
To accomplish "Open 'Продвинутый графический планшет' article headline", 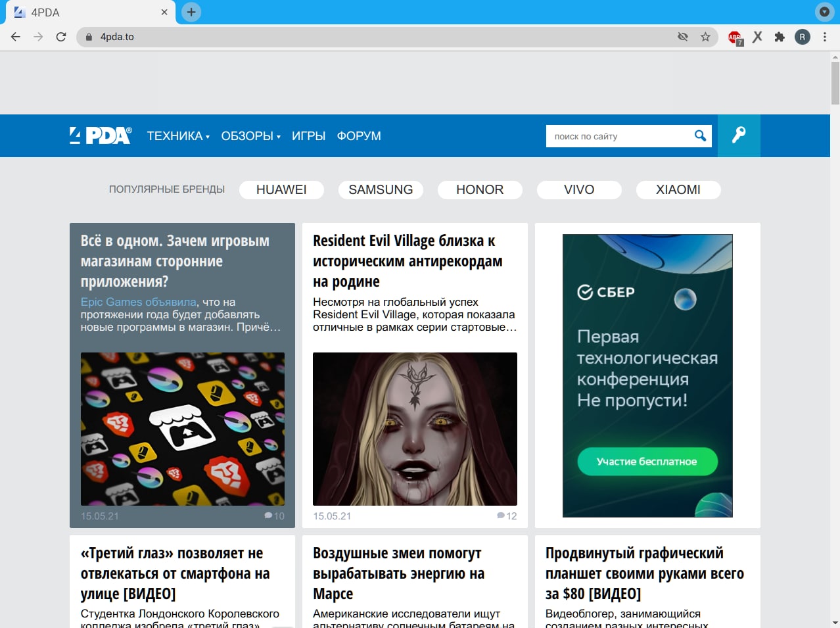I will click(644, 573).
